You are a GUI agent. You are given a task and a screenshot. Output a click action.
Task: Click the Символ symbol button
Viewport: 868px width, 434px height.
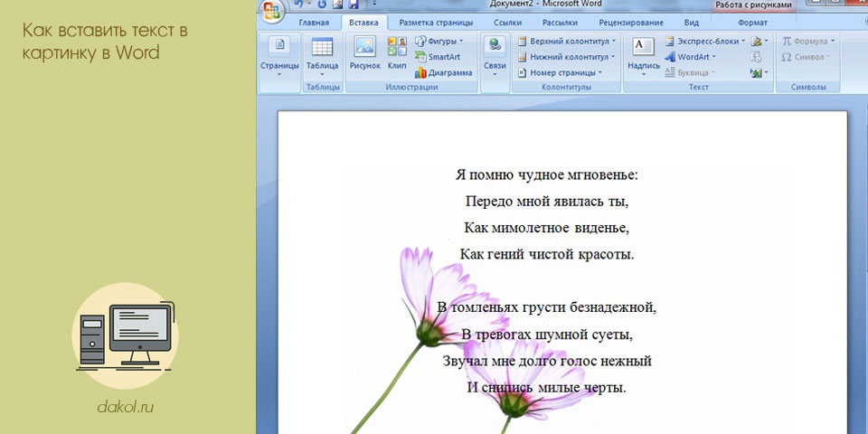pos(806,57)
